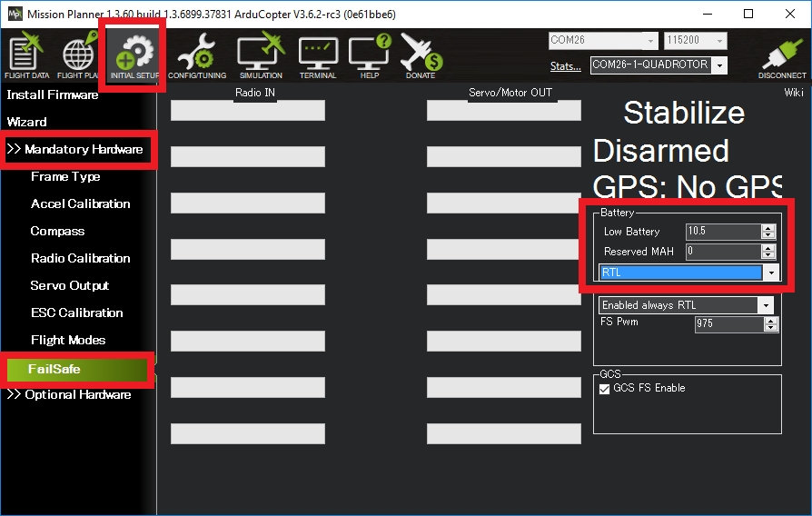Click the Help monitor icon
812x516 pixels.
coord(370,56)
